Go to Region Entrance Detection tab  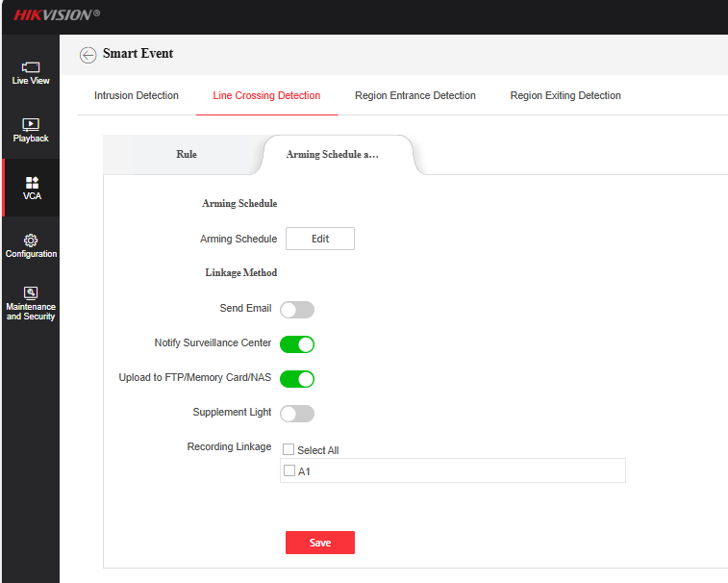tap(414, 96)
